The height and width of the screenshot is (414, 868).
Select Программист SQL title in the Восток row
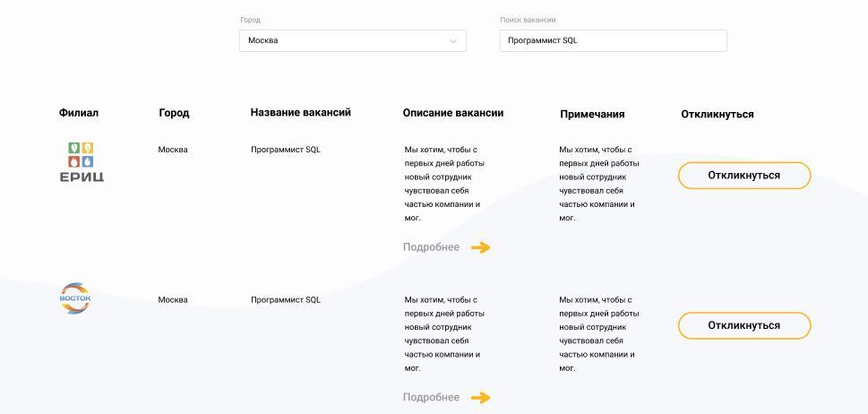click(x=285, y=300)
